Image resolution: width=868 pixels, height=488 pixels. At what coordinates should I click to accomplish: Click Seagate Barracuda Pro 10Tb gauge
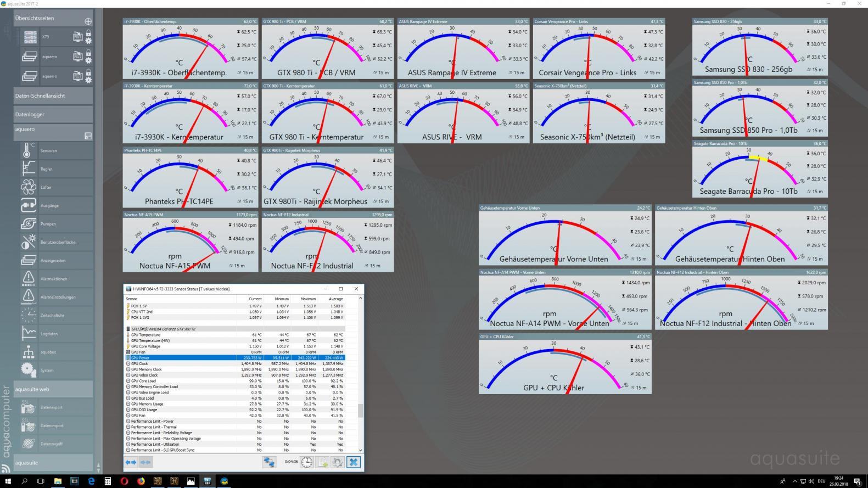click(x=760, y=169)
